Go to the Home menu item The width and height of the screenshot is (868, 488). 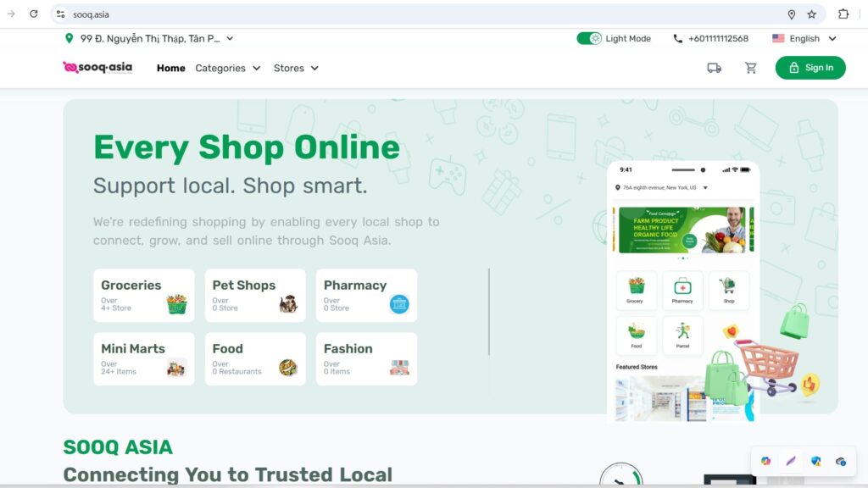(171, 68)
